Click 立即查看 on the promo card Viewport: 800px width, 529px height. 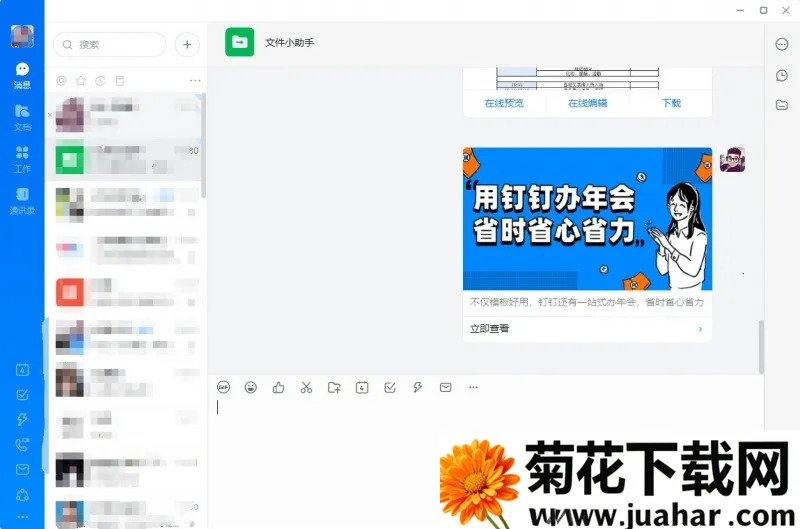point(489,329)
